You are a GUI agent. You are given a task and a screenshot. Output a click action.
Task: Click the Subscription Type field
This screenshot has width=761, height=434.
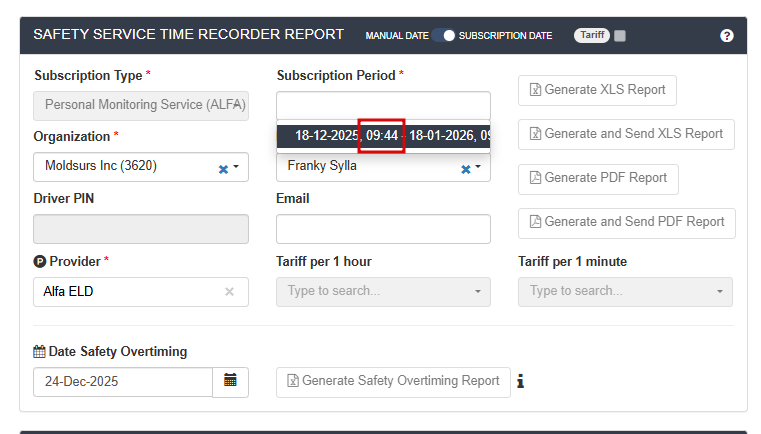(141, 105)
